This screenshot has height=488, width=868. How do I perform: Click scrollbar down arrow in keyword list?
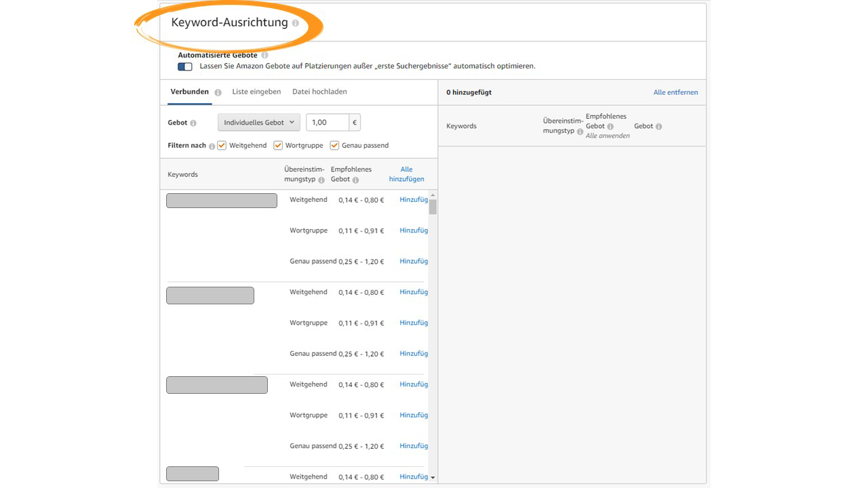(x=433, y=477)
